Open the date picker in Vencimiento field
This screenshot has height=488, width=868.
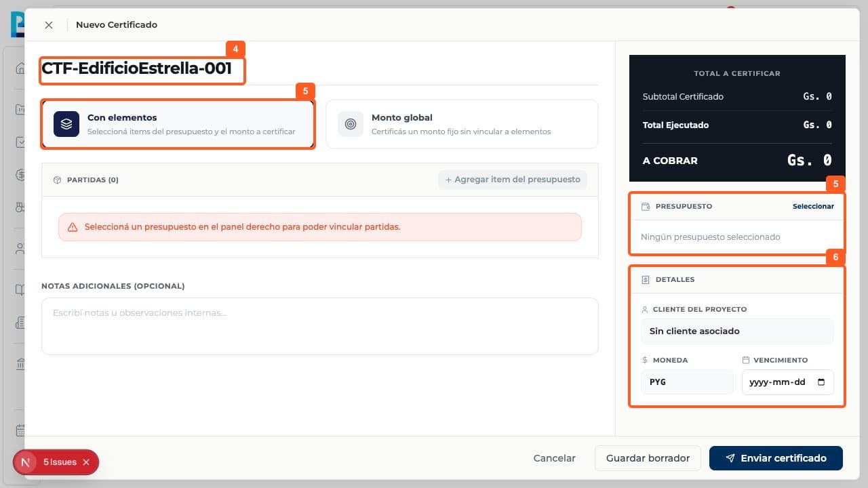click(821, 382)
